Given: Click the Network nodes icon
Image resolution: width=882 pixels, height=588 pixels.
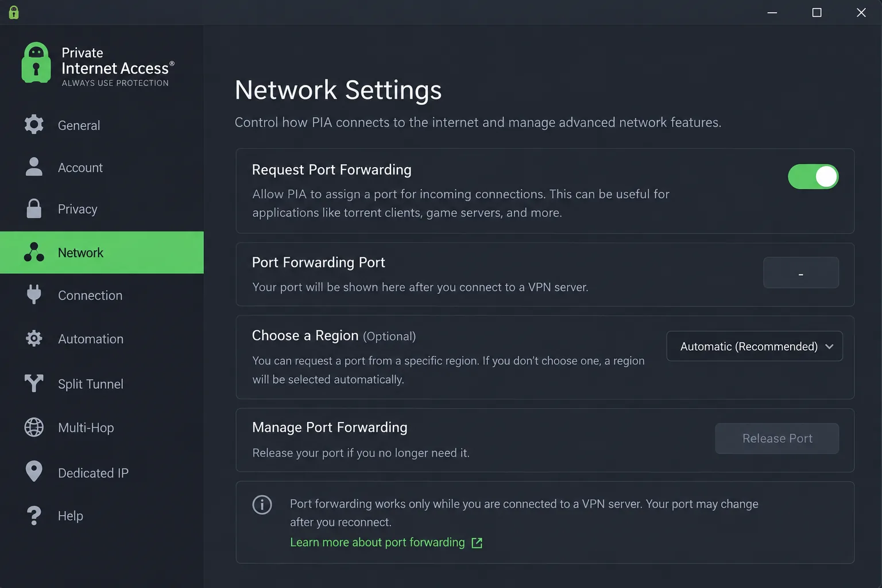Looking at the screenshot, I should [34, 252].
